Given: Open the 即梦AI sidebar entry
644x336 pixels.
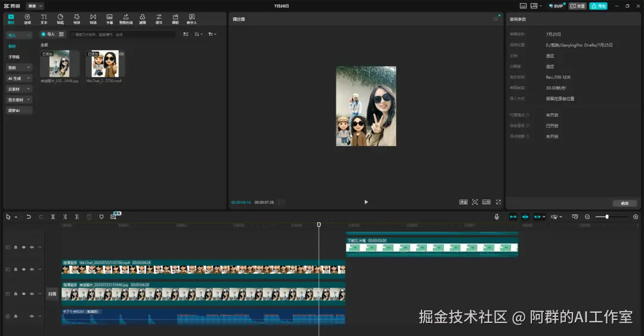Looking at the screenshot, I should 19,110.
